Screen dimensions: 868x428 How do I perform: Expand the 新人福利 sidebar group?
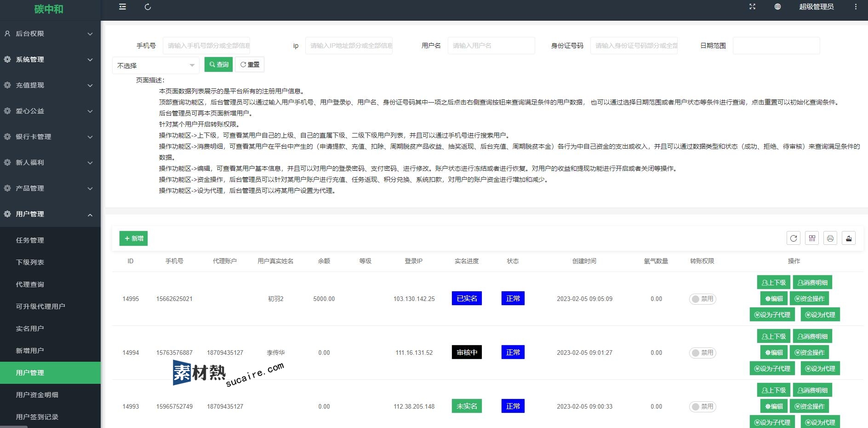[x=50, y=162]
